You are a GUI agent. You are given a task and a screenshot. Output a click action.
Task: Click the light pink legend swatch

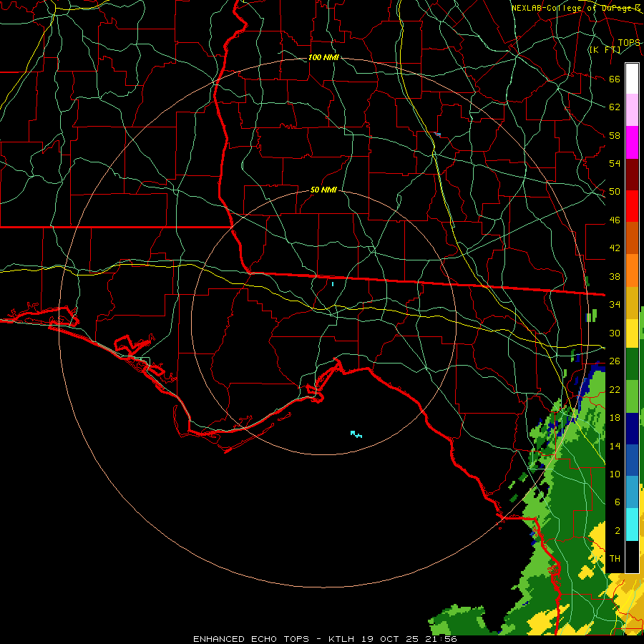632,110
